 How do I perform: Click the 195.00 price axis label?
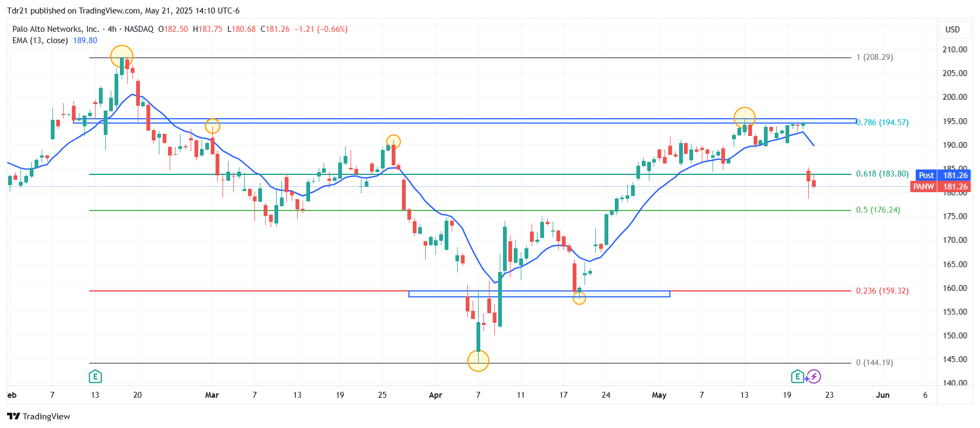pyautogui.click(x=955, y=121)
